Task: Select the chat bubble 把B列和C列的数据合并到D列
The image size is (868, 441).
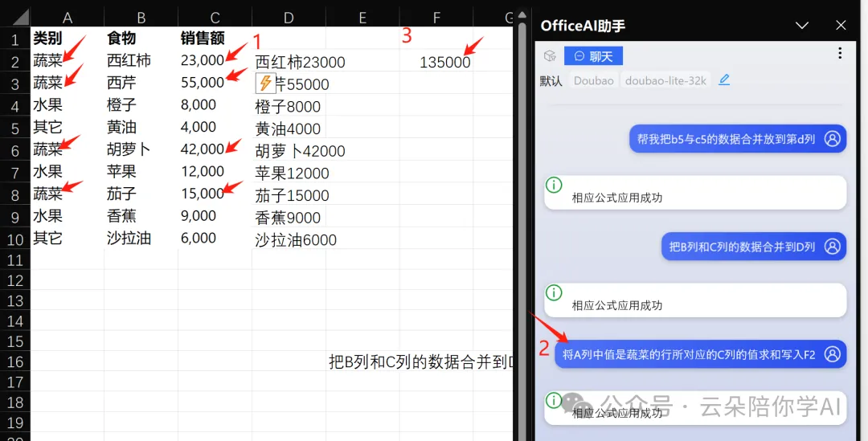Action: [x=754, y=247]
